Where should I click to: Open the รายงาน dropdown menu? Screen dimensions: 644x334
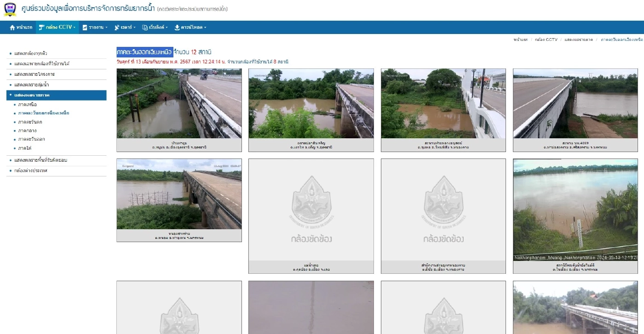(98, 28)
